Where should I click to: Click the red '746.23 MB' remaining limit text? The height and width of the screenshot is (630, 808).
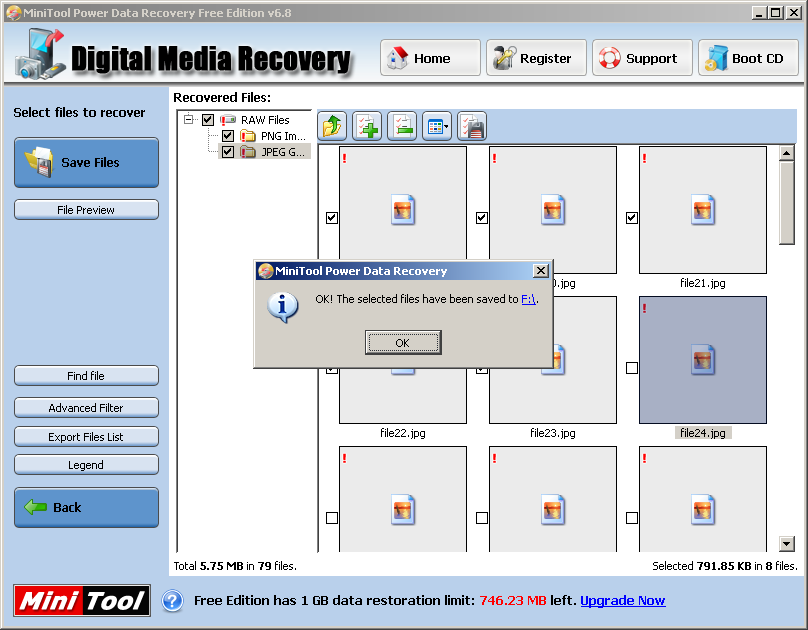(512, 601)
